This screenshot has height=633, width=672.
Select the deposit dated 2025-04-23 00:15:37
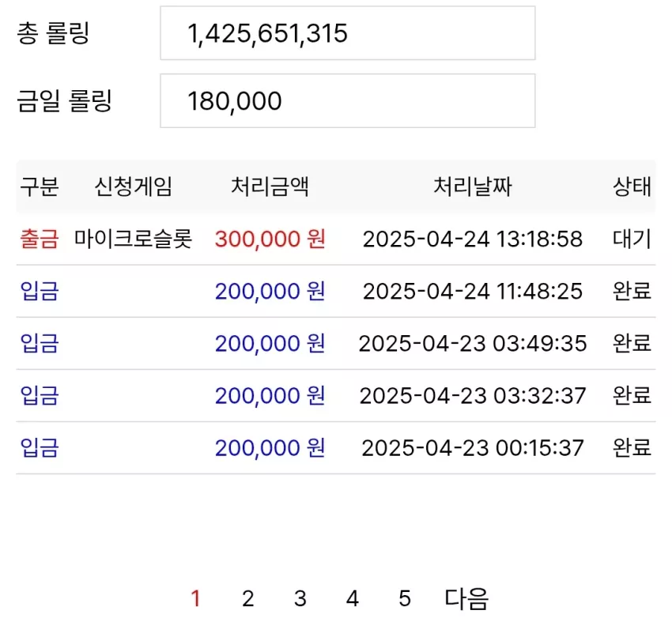[336, 448]
